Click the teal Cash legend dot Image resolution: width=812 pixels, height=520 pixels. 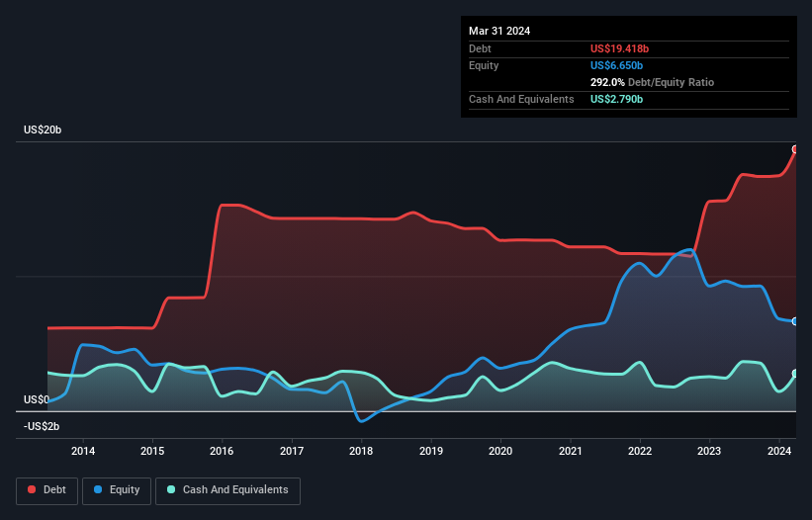click(x=171, y=489)
